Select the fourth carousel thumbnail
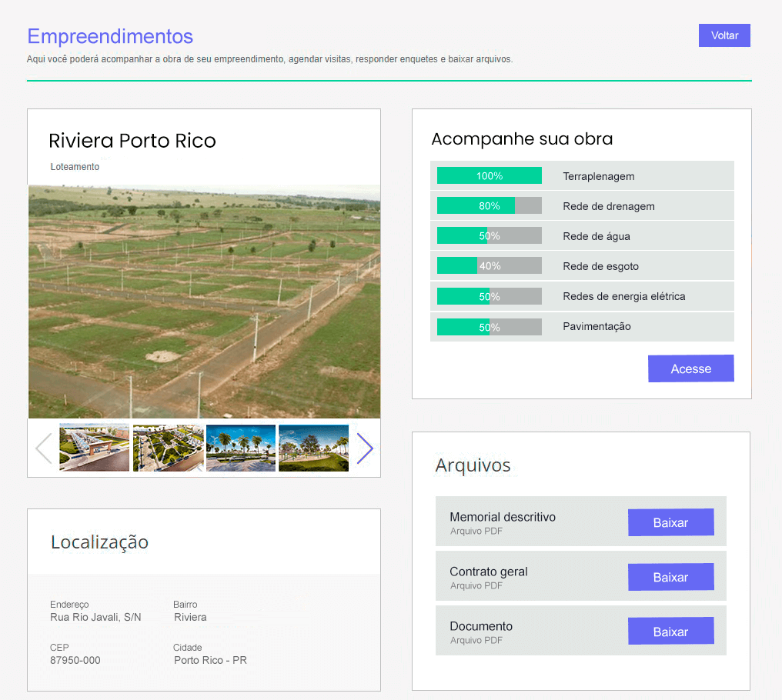Screen dimensions: 782x700 pyautogui.click(x=312, y=447)
